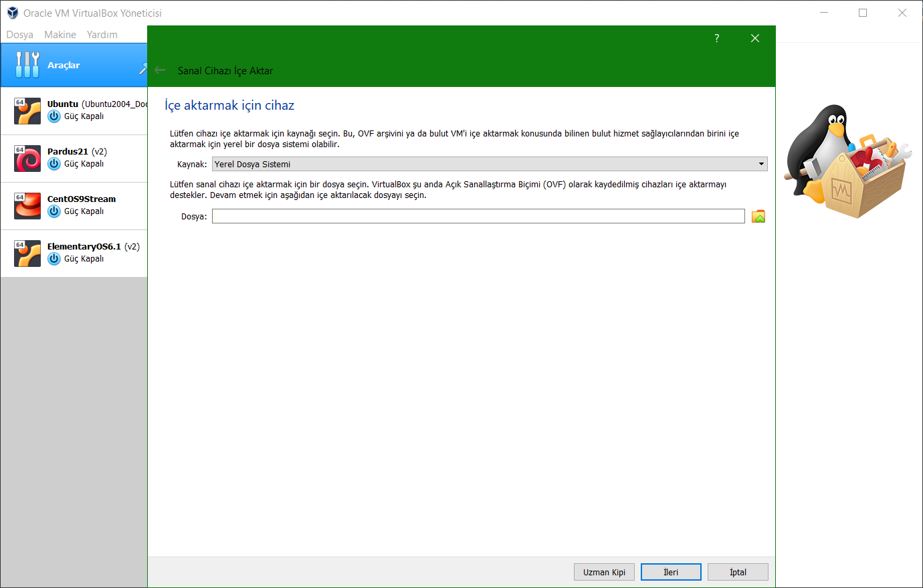Click the 'Sanal Cihazı İçe Aktar' title
Screen dimensions: 923x588
tap(225, 71)
